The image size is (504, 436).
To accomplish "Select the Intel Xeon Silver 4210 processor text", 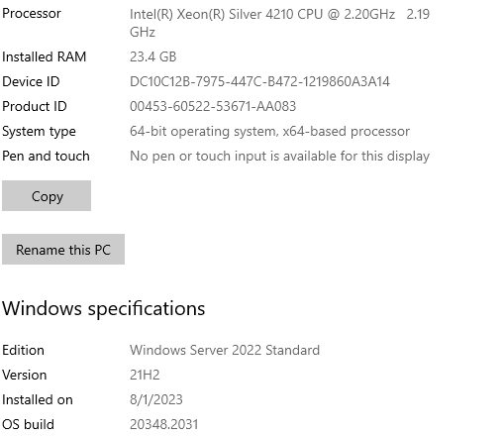I will (279, 23).
